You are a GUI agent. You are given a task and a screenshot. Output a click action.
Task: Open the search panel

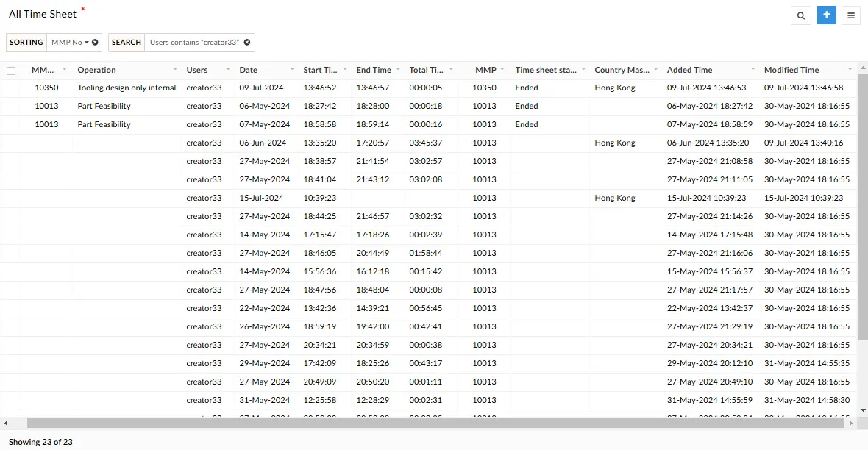(801, 15)
